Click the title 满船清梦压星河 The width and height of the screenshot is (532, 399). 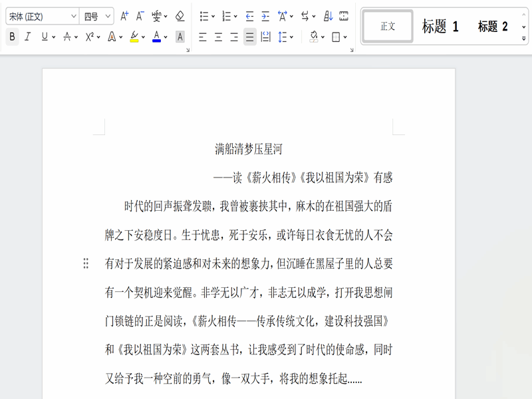[249, 149]
